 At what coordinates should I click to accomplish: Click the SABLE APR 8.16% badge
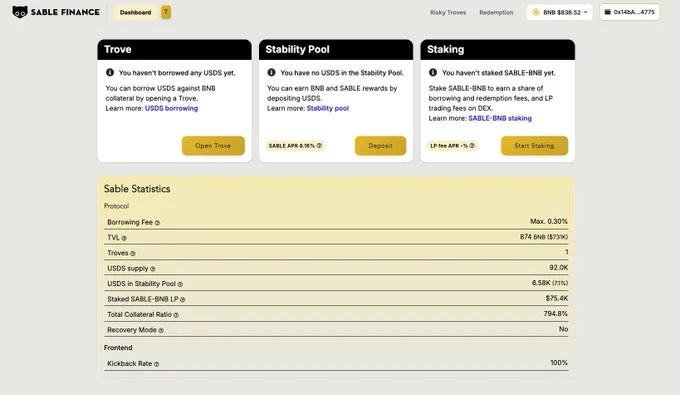tap(295, 146)
